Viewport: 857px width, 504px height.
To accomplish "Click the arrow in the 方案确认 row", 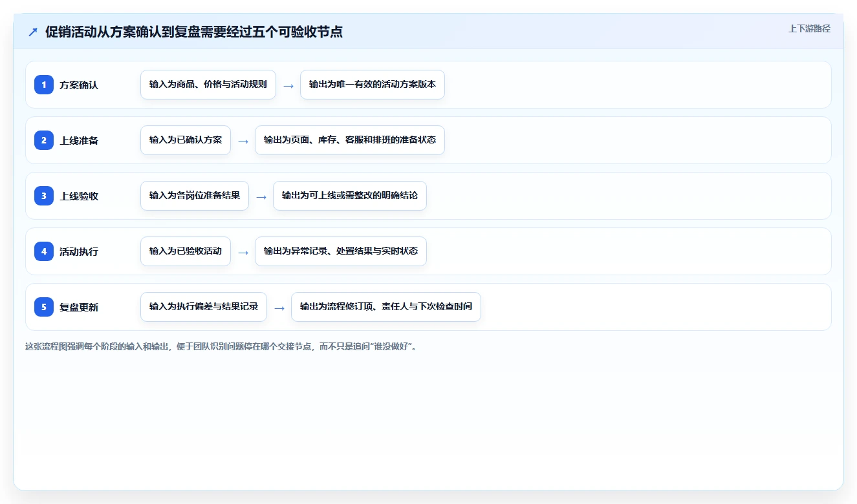I will tap(288, 85).
